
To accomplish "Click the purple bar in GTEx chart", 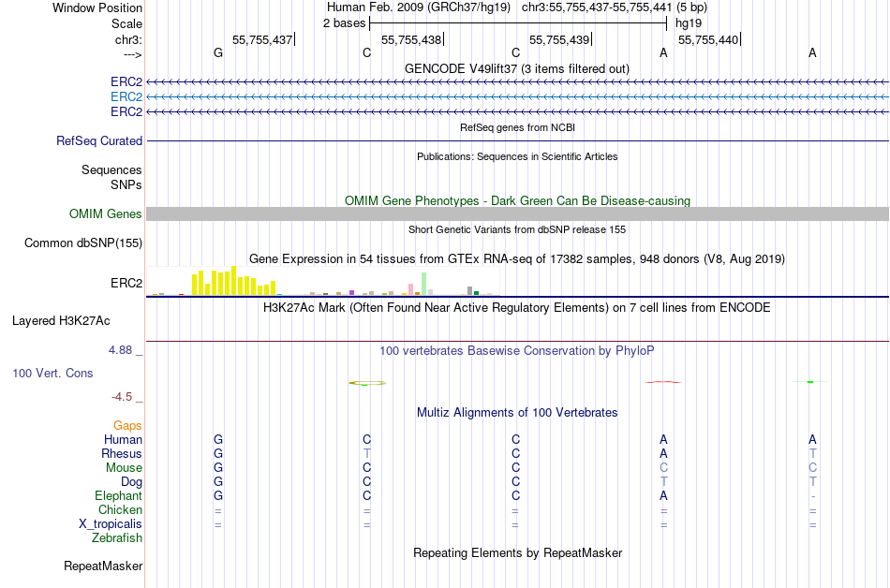I will tap(352, 292).
